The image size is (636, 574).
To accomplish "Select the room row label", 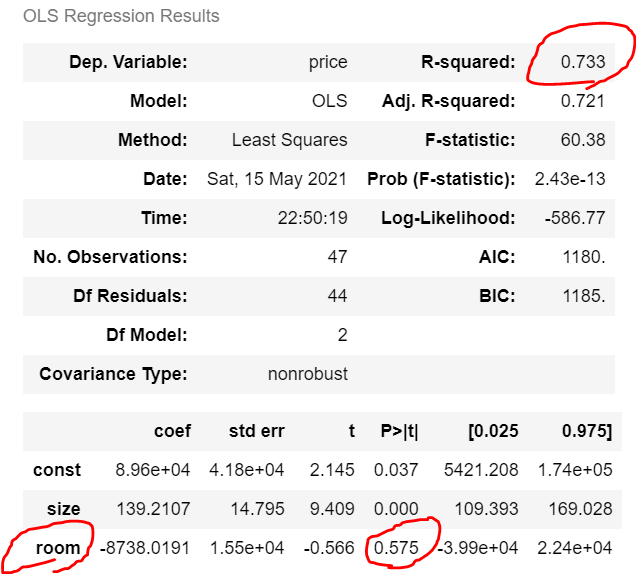I will point(58,548).
